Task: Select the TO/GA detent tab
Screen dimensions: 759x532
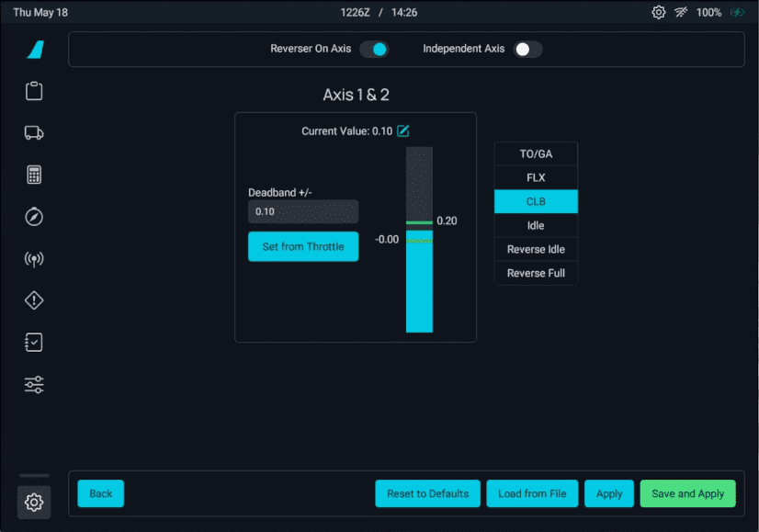Action: coord(536,154)
